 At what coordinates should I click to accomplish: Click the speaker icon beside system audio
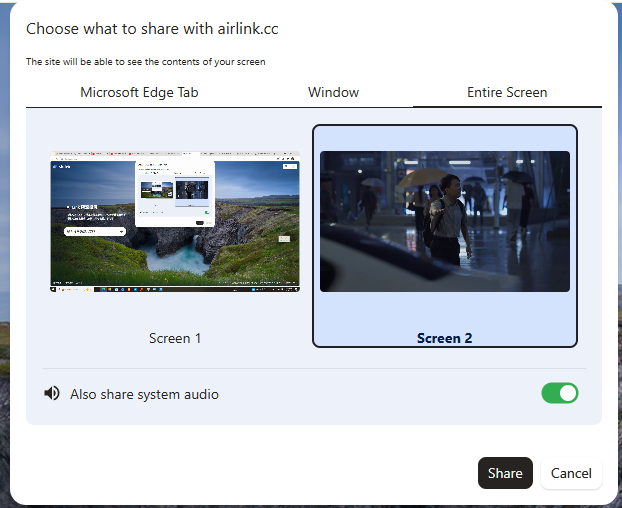52,393
